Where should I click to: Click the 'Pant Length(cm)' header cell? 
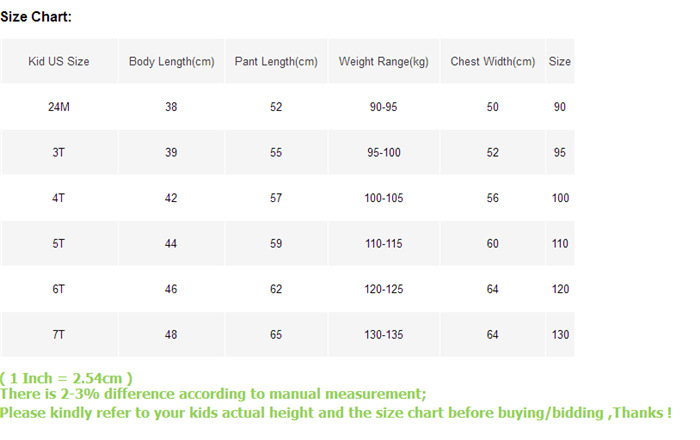276,62
